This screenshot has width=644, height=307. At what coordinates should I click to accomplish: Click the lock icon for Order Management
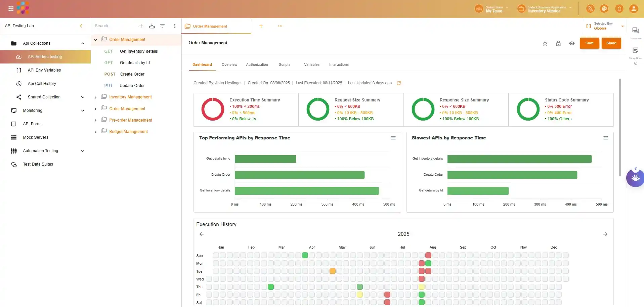pyautogui.click(x=558, y=43)
